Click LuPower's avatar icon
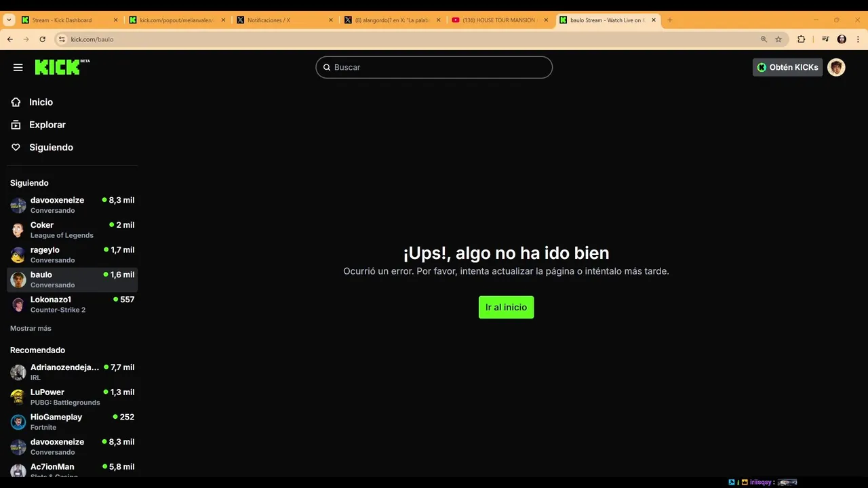 click(x=18, y=397)
